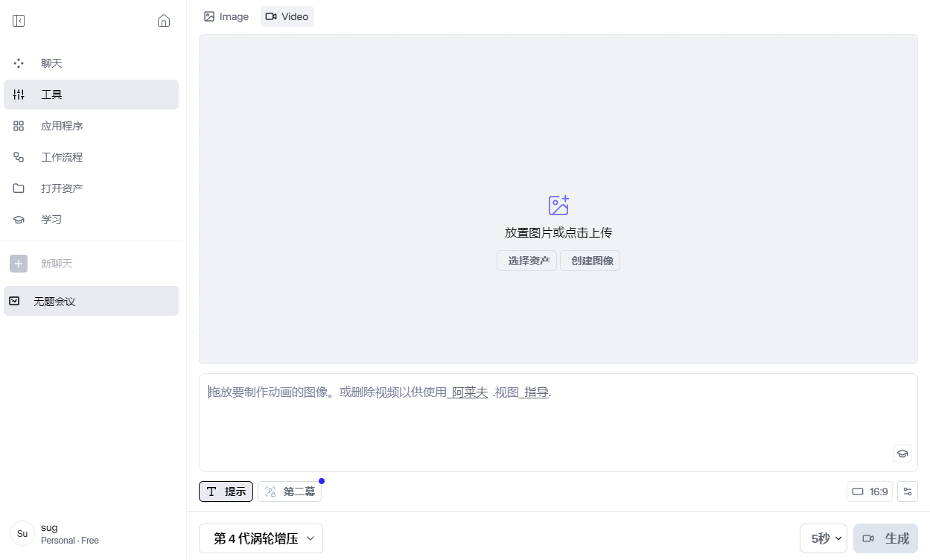Open advanced settings sliders icon

(908, 491)
